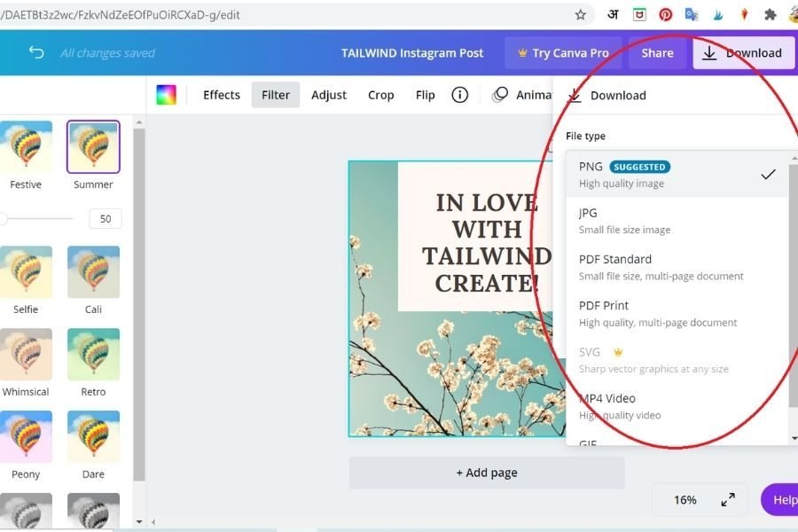Open the Pinterest browser extension
Image resolution: width=798 pixels, height=532 pixels.
[x=665, y=14]
